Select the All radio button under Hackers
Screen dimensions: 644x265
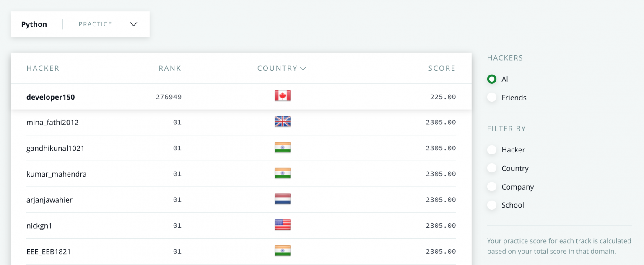tap(491, 79)
